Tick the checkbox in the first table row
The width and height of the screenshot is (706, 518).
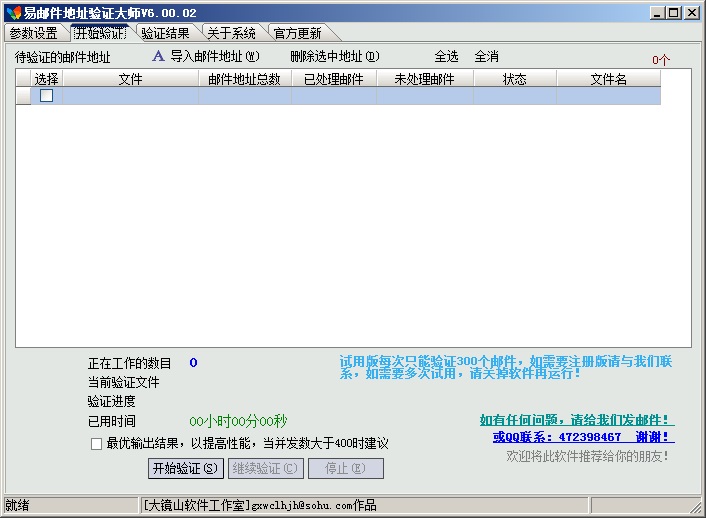[x=46, y=96]
